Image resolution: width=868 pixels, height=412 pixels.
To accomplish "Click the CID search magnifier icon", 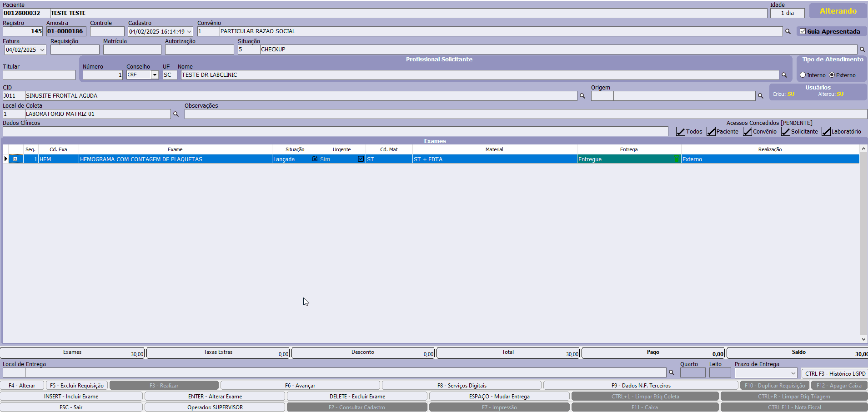I will tap(582, 96).
